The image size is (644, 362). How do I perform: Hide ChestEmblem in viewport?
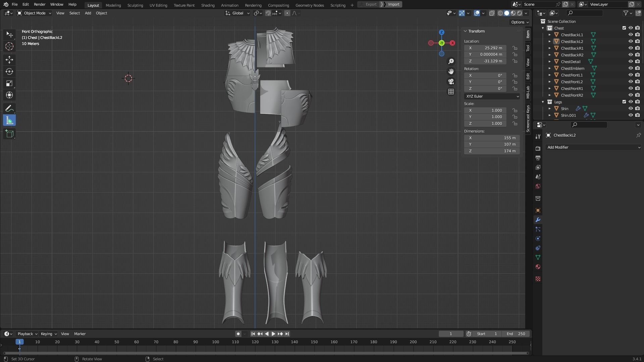pyautogui.click(x=630, y=68)
